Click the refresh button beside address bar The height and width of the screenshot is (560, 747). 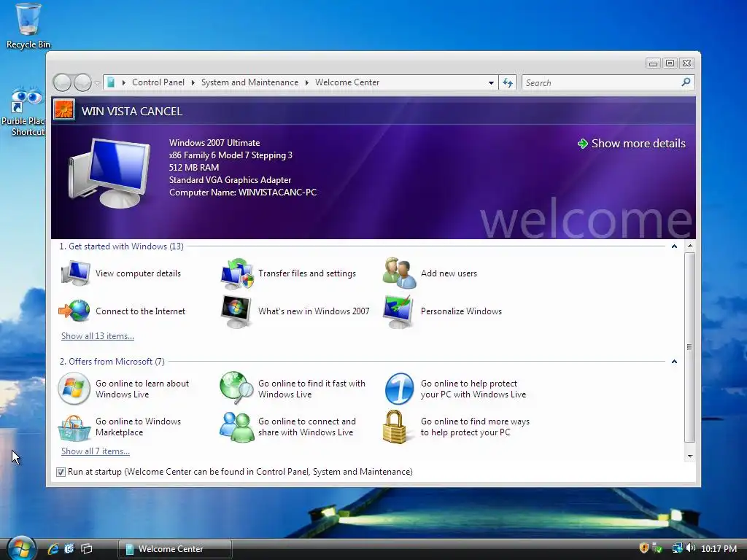(x=508, y=83)
